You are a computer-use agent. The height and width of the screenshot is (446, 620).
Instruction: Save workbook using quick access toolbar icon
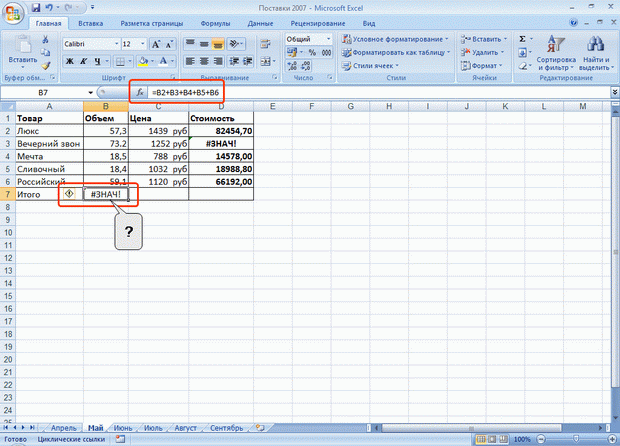36,7
